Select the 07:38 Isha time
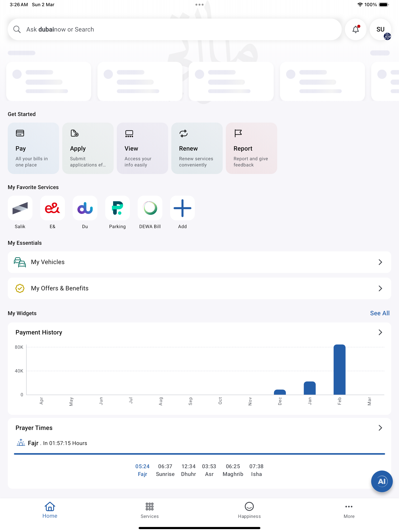Image resolution: width=399 pixels, height=532 pixels. [256, 470]
